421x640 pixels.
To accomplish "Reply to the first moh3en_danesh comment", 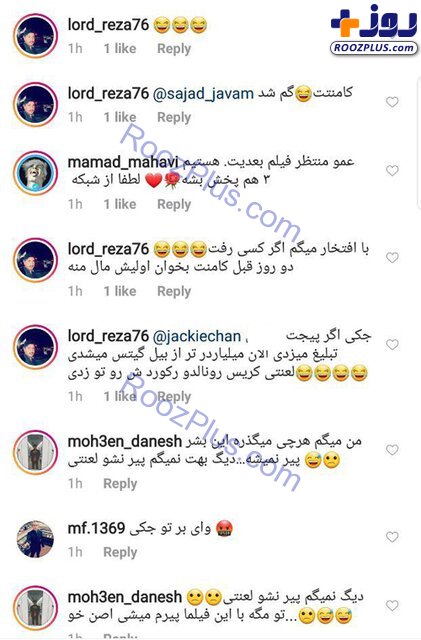I will (x=120, y=483).
